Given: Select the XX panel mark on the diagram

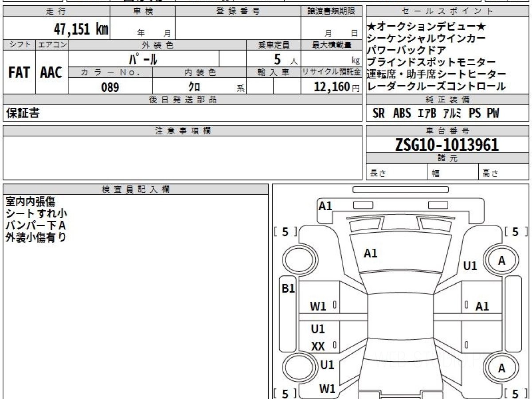Looking at the screenshot, I should pyautogui.click(x=318, y=346).
